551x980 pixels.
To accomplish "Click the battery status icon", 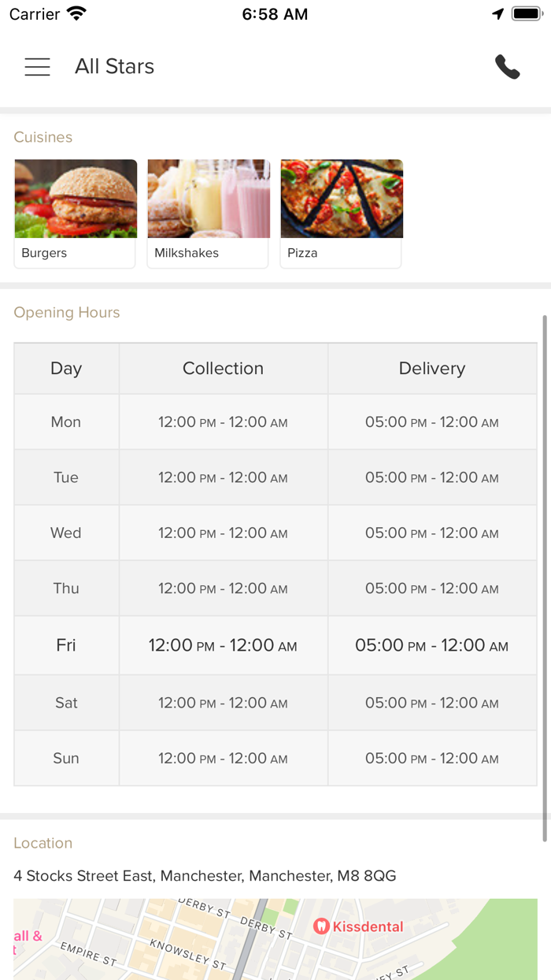I will 525,14.
